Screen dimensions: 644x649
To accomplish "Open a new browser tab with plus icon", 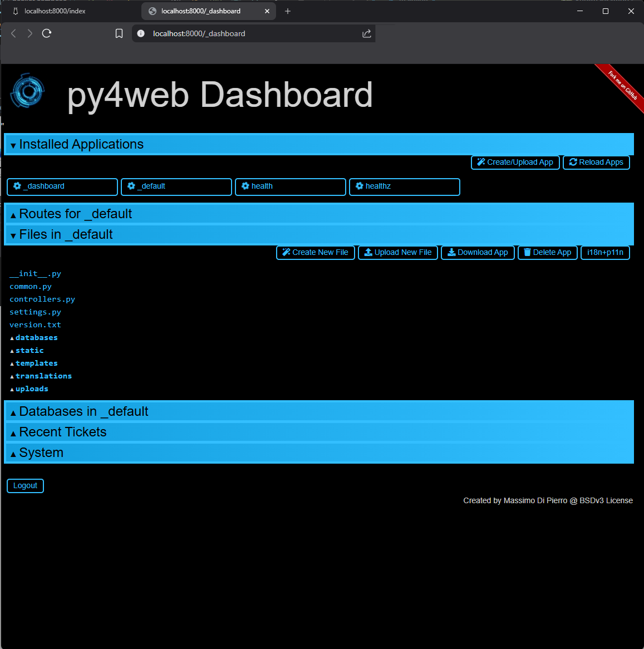I will coord(288,11).
